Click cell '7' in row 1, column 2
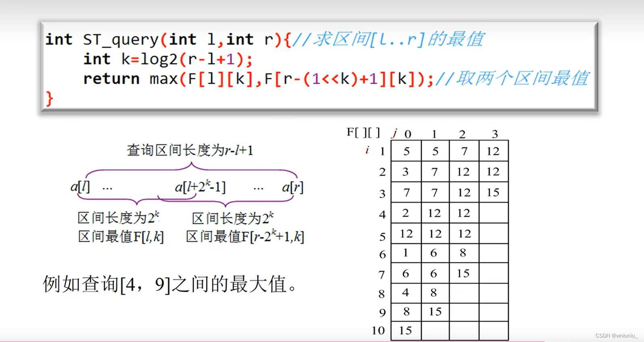Image resolution: width=644 pixels, height=342 pixels. [464, 151]
